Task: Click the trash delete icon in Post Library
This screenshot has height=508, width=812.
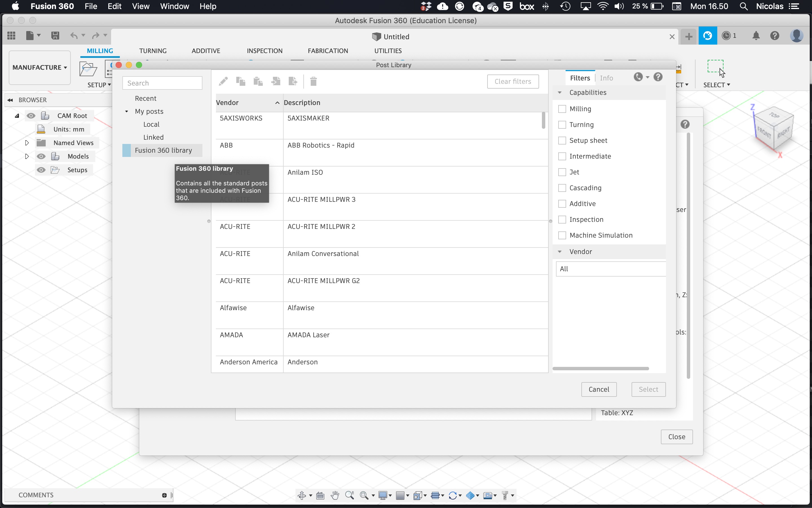Action: (x=314, y=81)
